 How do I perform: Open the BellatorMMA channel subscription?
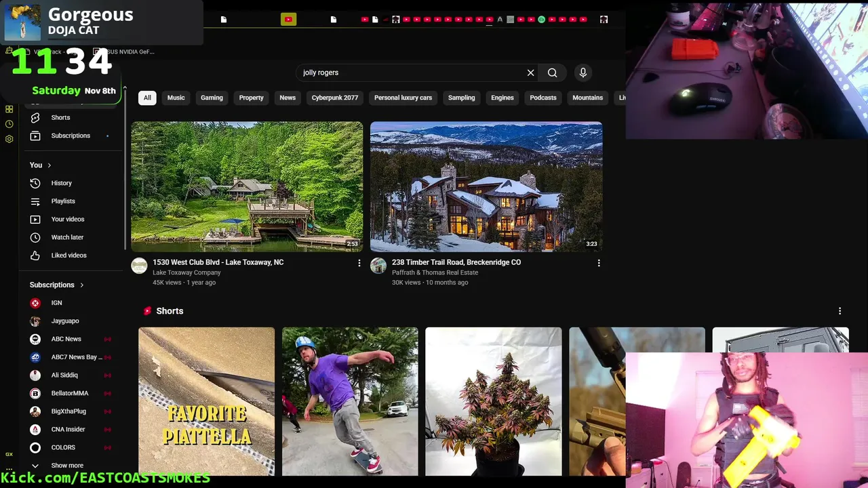pos(71,393)
